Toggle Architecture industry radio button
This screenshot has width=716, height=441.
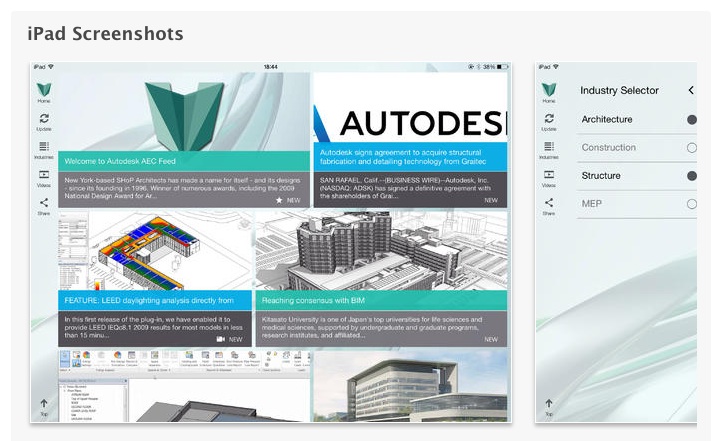(692, 120)
